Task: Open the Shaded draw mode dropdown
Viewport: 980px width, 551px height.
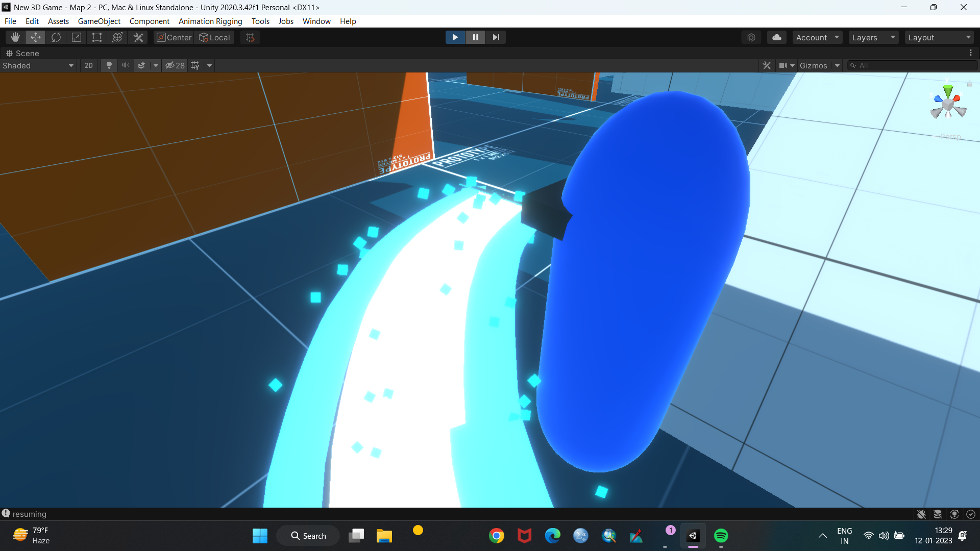Action: point(38,65)
